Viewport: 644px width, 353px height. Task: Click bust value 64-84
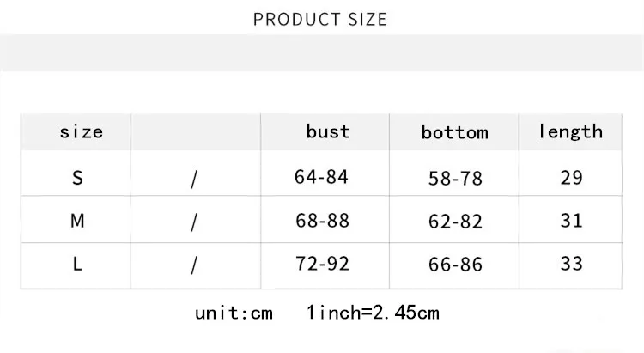pyautogui.click(x=321, y=177)
